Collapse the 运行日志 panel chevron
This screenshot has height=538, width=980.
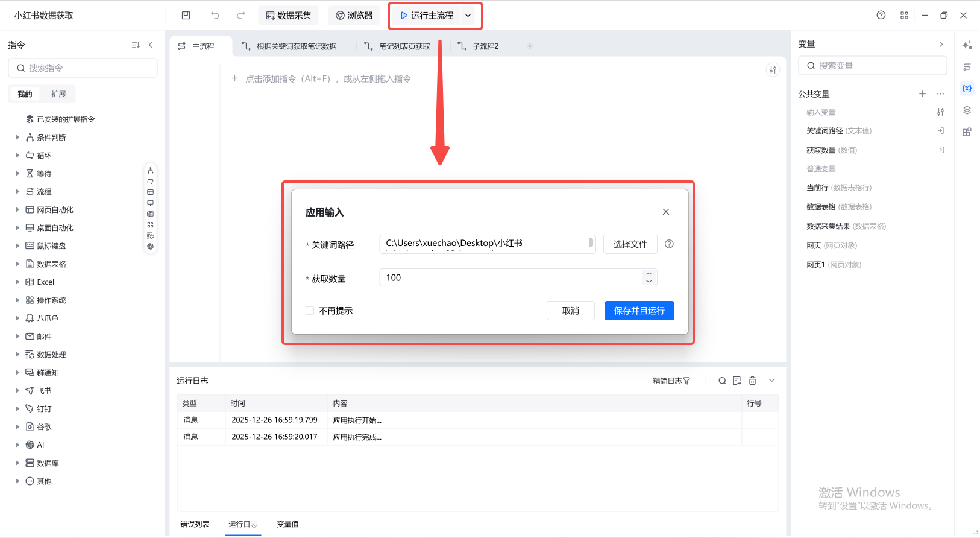pyautogui.click(x=771, y=381)
